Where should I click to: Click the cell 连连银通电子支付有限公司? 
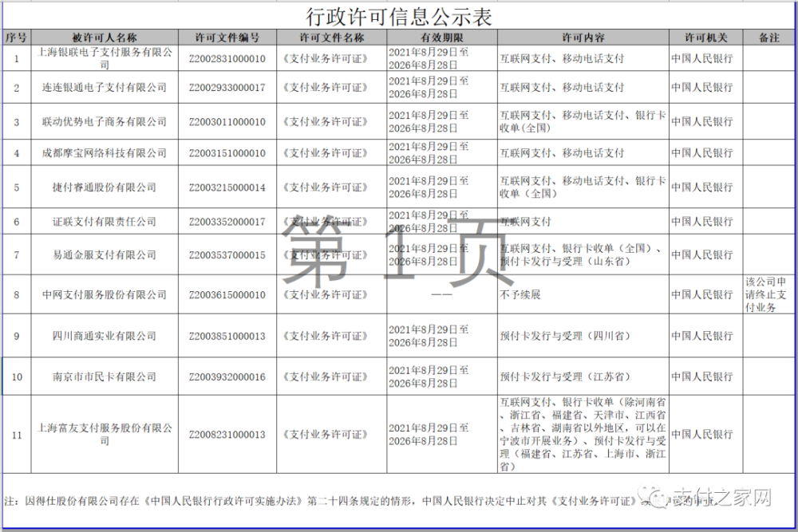(105, 88)
